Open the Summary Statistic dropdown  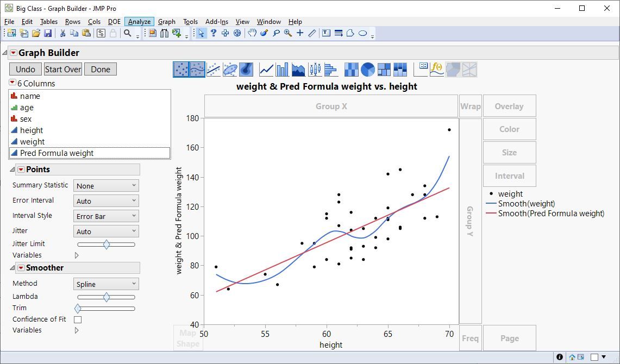[x=106, y=186]
